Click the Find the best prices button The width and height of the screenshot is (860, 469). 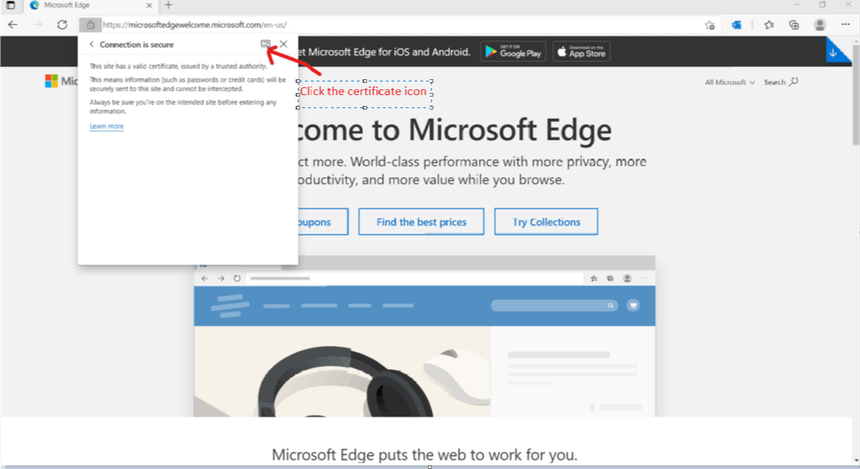(420, 221)
